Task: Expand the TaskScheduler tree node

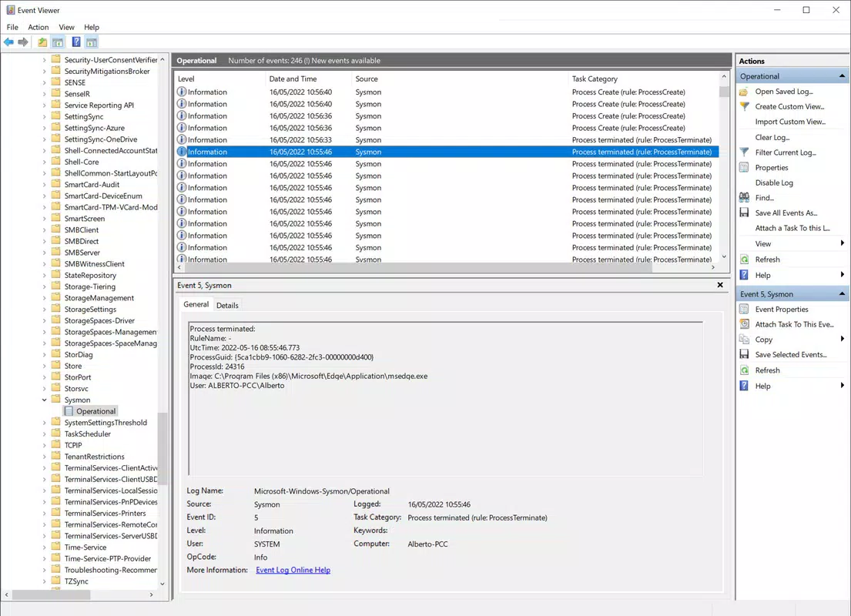Action: (45, 434)
